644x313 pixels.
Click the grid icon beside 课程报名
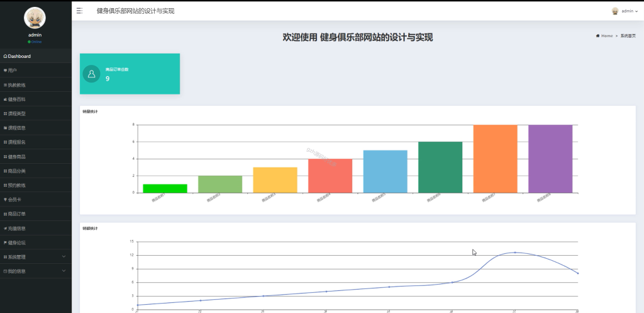tap(5, 143)
